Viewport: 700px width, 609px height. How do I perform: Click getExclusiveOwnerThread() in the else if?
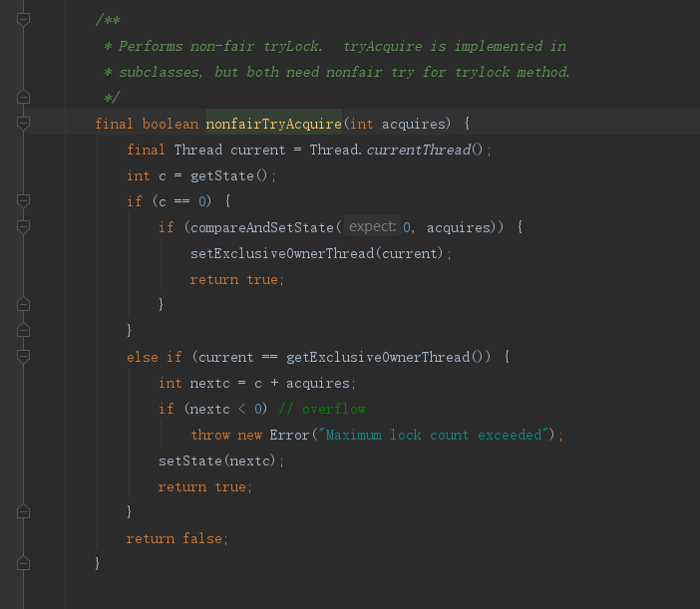point(384,357)
